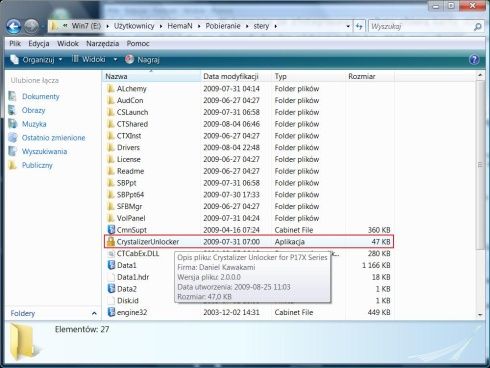Viewport: 490px width, 368px height.
Task: Click the scrollbar down arrow
Action: pos(480,315)
